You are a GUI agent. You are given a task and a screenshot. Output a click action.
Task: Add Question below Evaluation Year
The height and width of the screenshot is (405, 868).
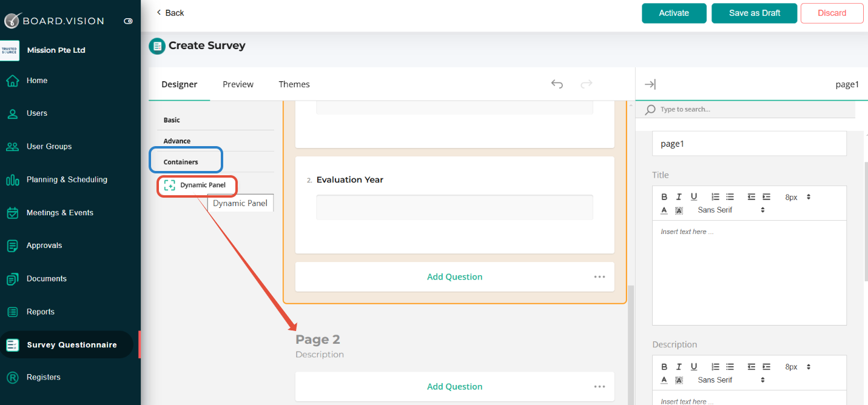tap(454, 276)
